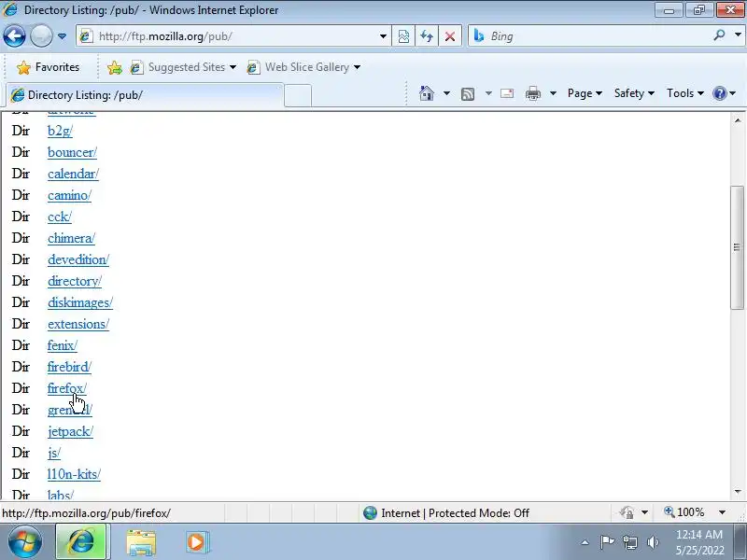Select the Directory Listing: /pub/ tab

click(145, 95)
